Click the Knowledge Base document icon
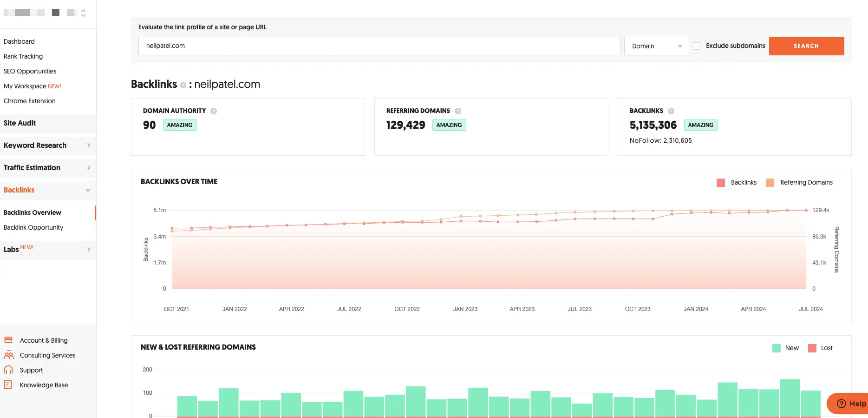The image size is (868, 418). click(x=8, y=385)
